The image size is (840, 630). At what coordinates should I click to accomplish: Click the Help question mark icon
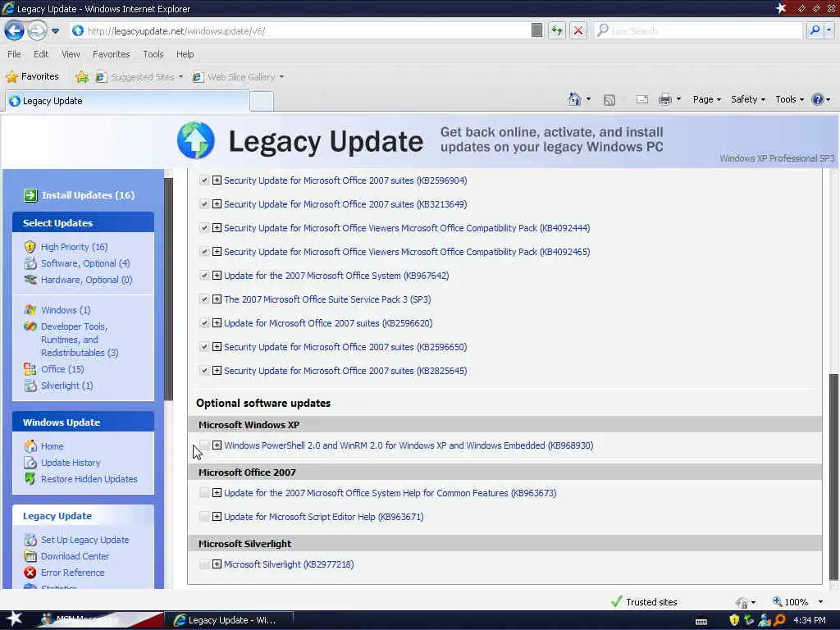coord(818,99)
